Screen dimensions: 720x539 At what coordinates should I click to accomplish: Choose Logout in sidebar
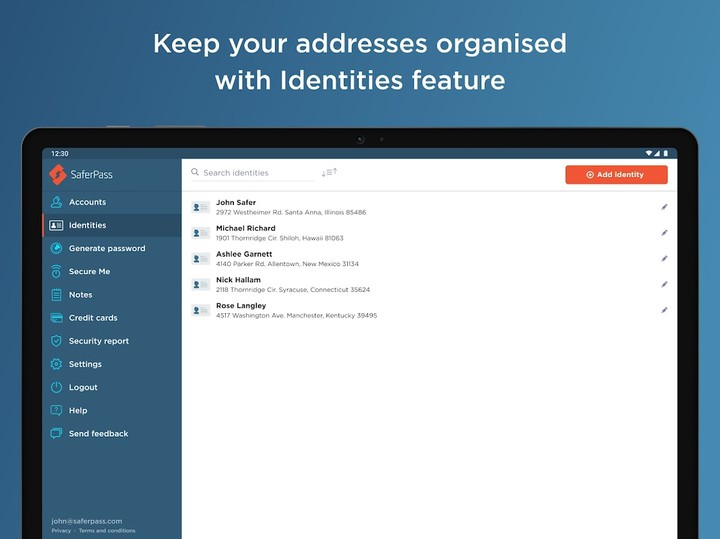[112, 387]
